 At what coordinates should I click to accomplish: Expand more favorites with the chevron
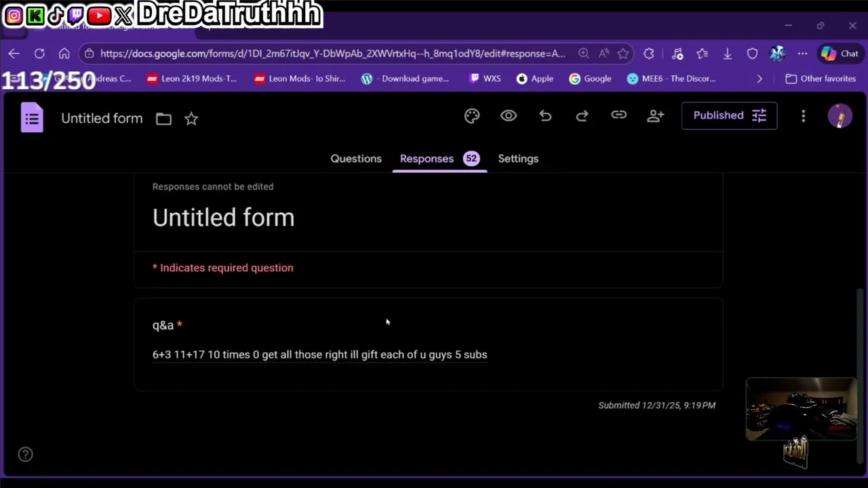[759, 79]
